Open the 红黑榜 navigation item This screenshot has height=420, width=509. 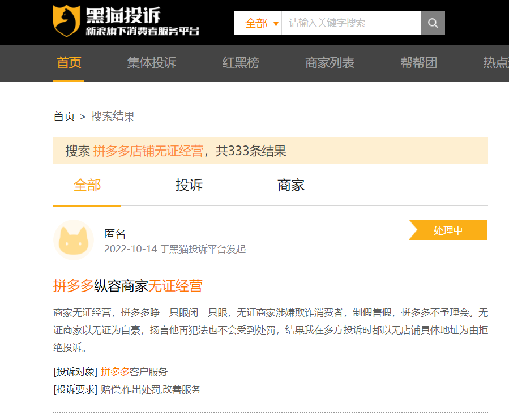pos(241,63)
